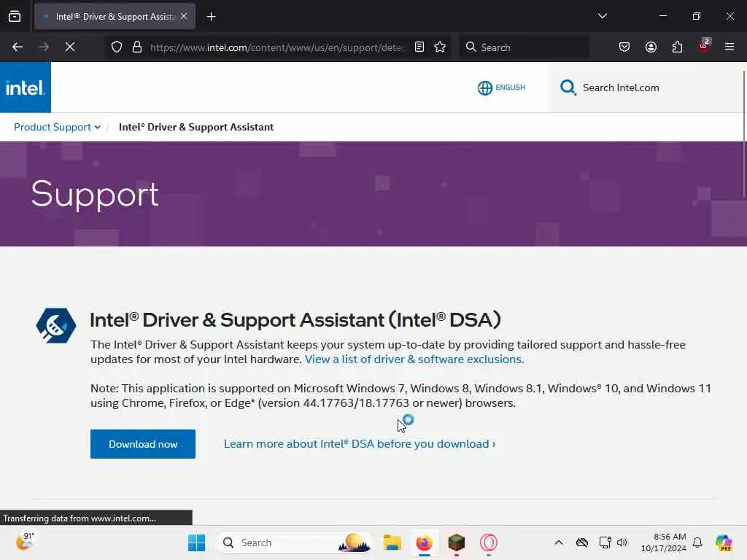This screenshot has width=747, height=560.
Task: Click the blue Intel search magnifier icon
Action: point(568,87)
